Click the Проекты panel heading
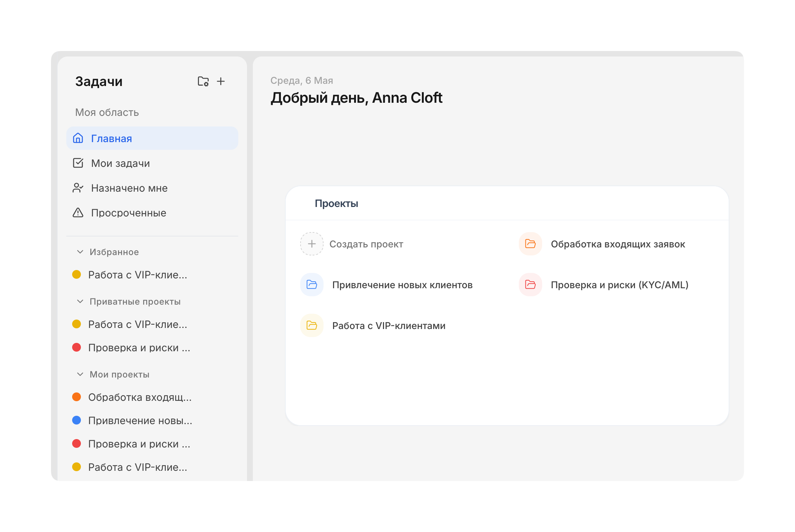This screenshot has width=795, height=532. click(x=336, y=203)
